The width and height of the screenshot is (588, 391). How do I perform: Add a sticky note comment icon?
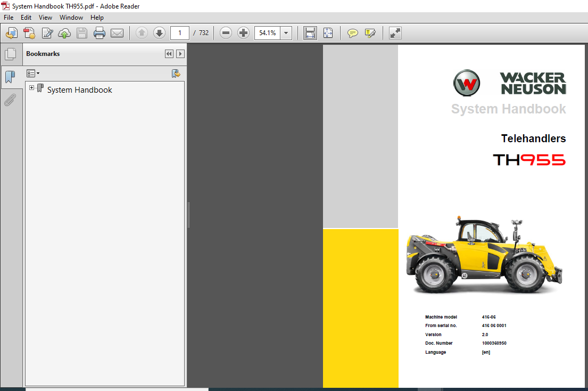[x=352, y=34]
